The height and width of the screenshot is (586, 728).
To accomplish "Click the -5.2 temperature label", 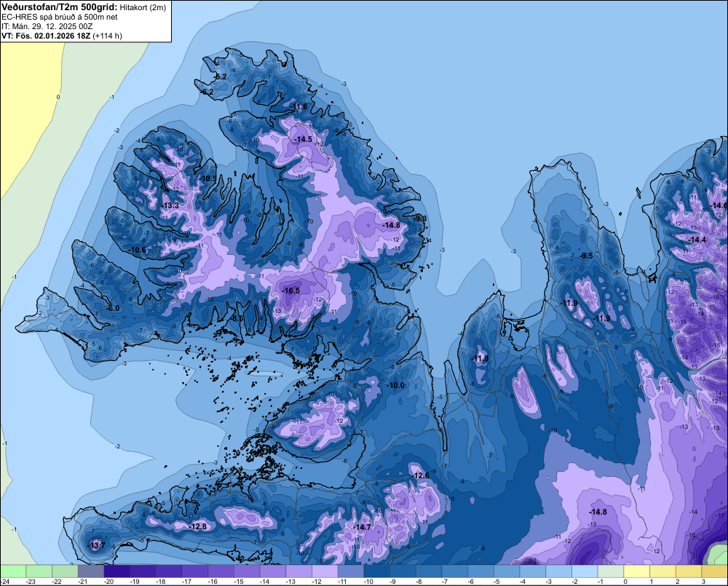I will (221, 76).
